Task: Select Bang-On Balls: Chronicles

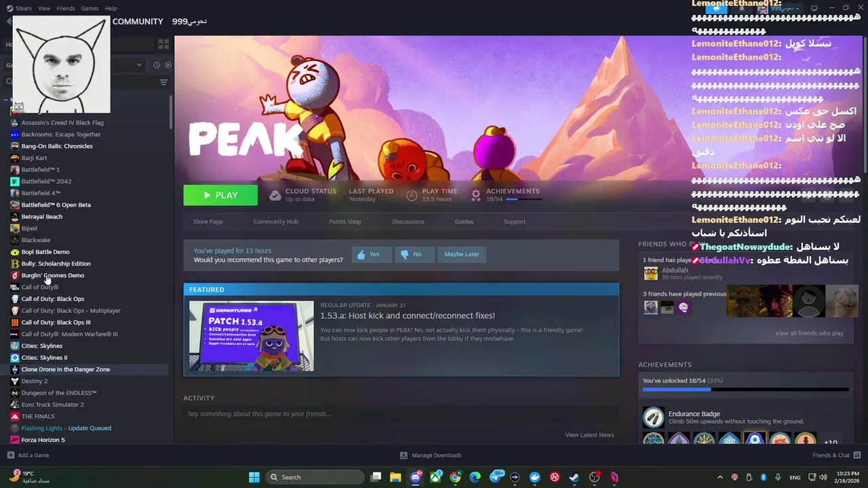Action: tap(57, 146)
